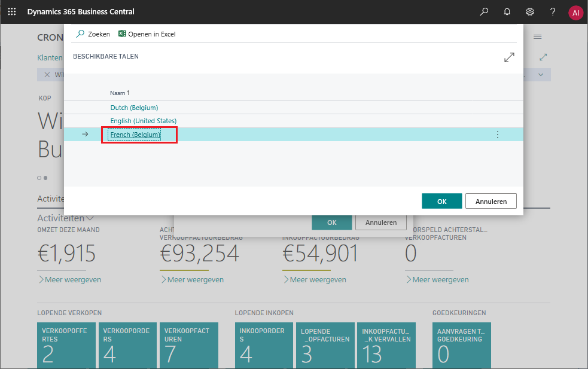Open row options for French (Belgium)

click(498, 135)
